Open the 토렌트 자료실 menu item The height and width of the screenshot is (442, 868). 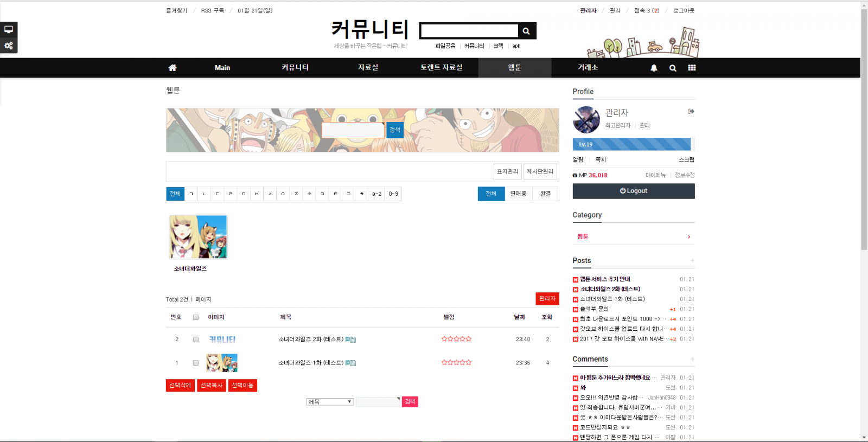tap(441, 67)
